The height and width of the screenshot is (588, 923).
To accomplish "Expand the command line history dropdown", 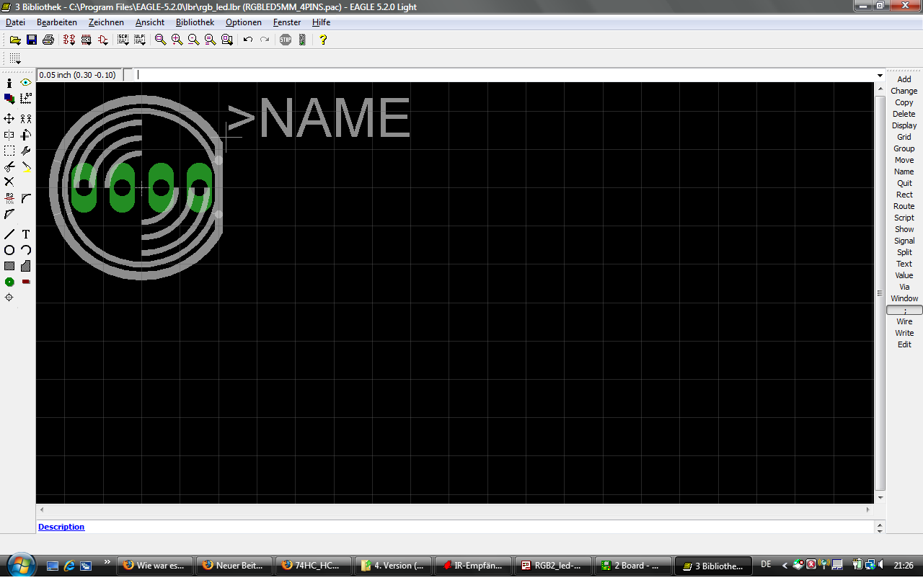I will pyautogui.click(x=880, y=75).
